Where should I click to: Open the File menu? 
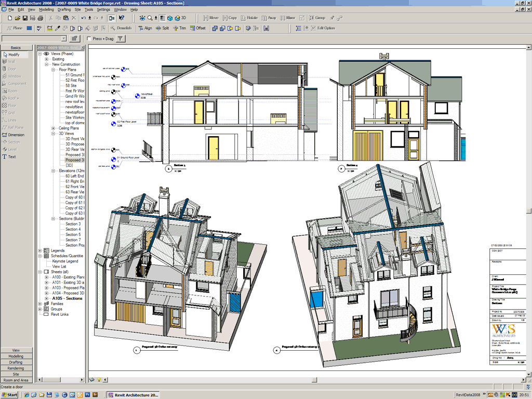(11, 9)
